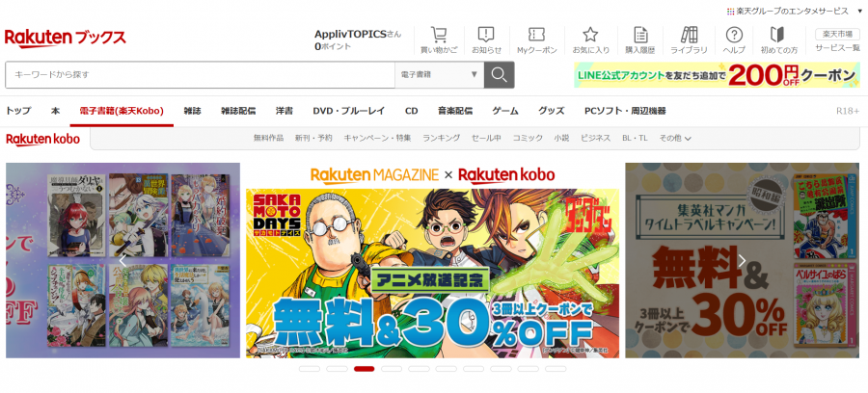Open the 電子書籍 search category dropdown
The height and width of the screenshot is (393, 868).
pyautogui.click(x=439, y=74)
